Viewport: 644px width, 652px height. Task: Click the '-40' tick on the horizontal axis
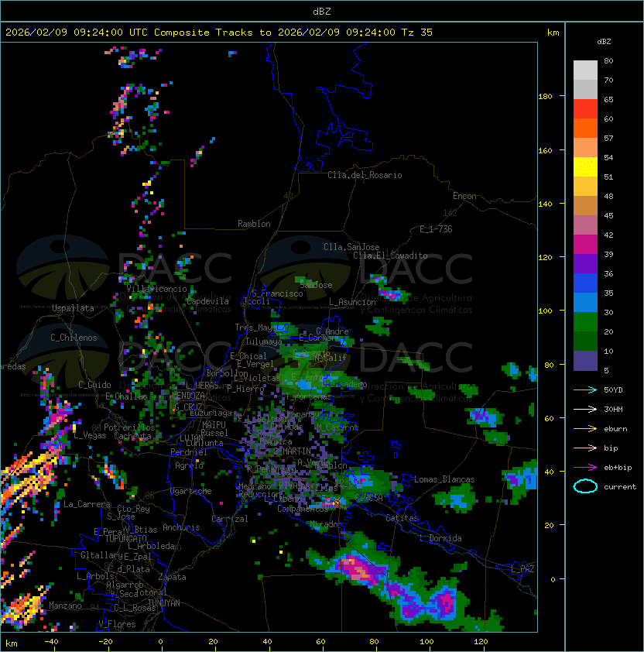[51, 642]
